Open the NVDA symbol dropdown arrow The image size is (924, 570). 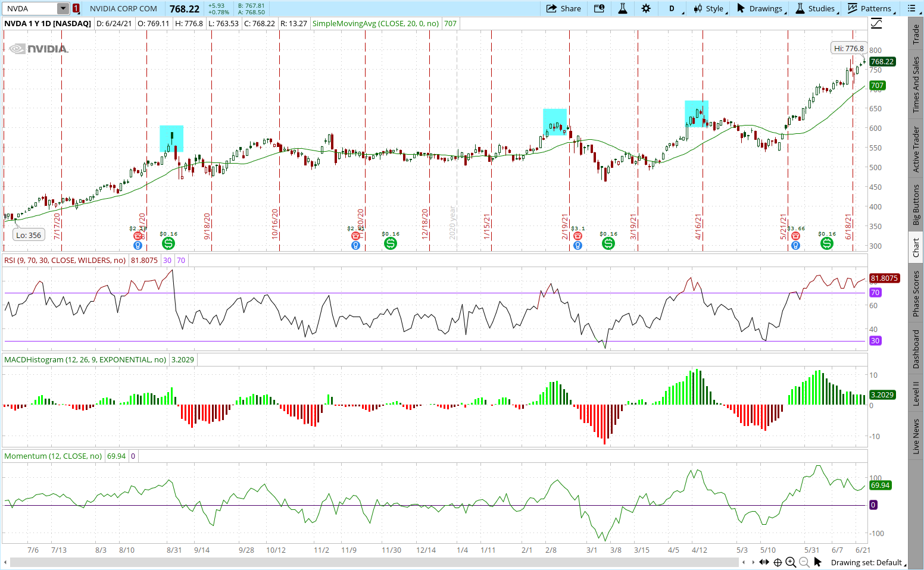click(63, 8)
